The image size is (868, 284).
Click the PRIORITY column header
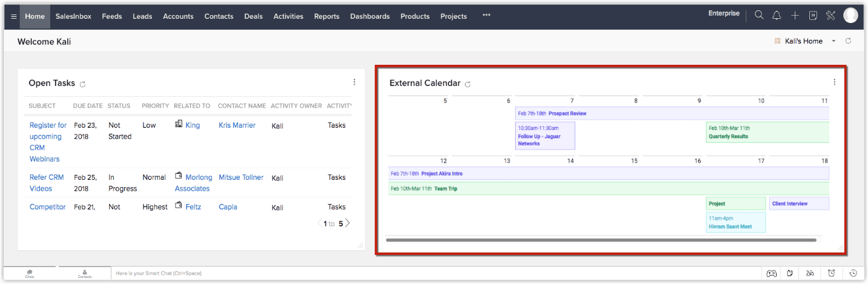156,106
